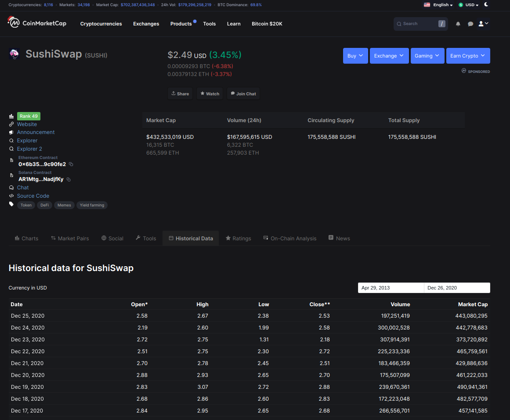Click the Apr 29, 2013 start date field
This screenshot has width=510, height=420.
pos(391,288)
